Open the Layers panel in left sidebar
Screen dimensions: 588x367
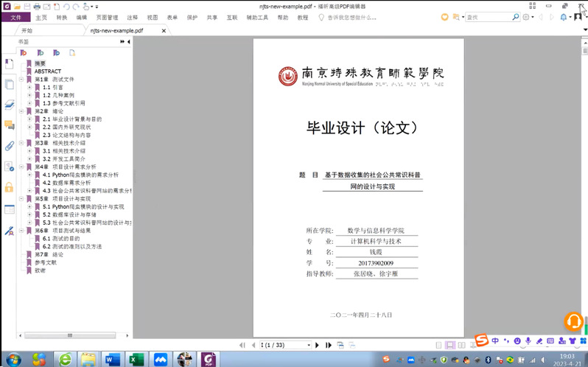(x=9, y=105)
